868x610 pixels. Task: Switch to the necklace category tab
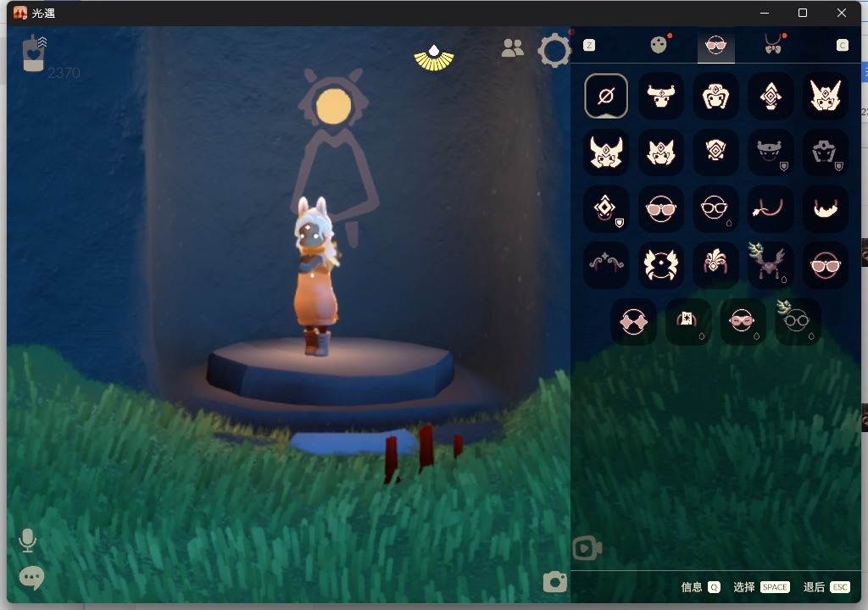774,44
